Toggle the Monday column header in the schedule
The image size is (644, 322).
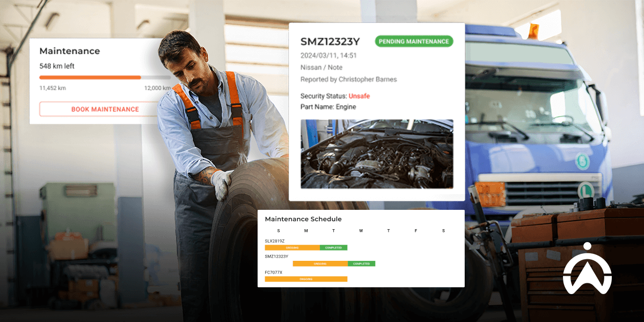click(306, 230)
